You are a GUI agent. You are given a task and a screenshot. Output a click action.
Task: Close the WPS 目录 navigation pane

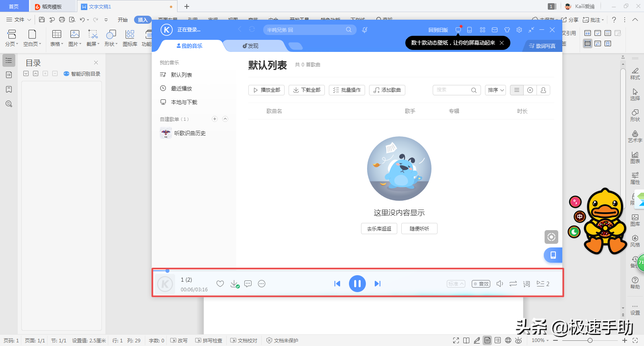point(96,62)
